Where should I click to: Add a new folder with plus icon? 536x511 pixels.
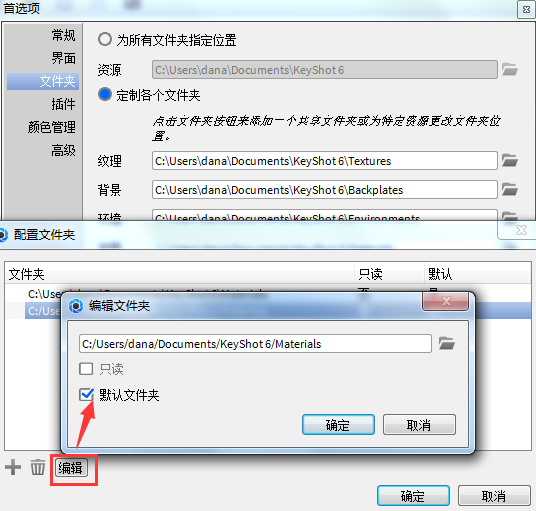(x=13, y=467)
